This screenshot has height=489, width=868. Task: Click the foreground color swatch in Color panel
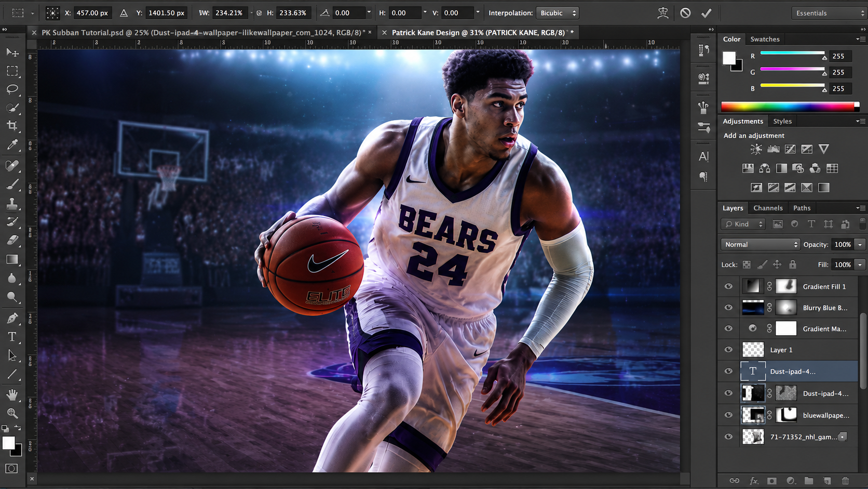(x=729, y=58)
